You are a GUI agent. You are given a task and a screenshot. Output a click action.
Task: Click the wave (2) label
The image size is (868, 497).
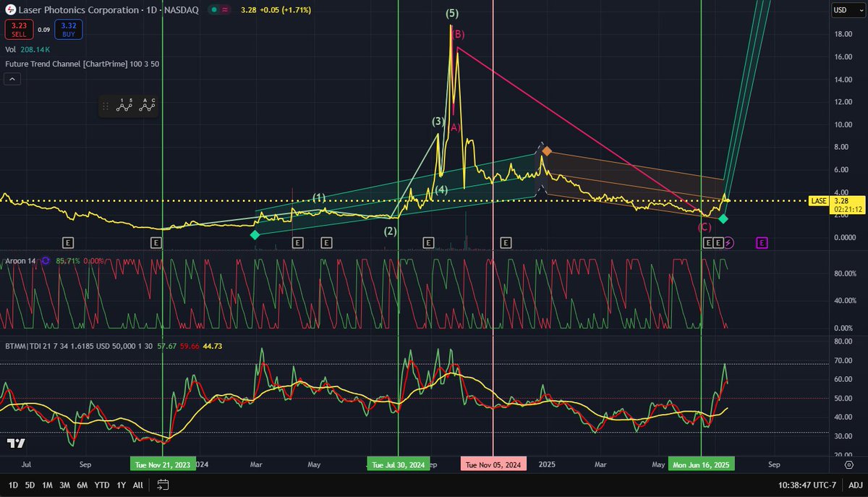click(x=391, y=231)
